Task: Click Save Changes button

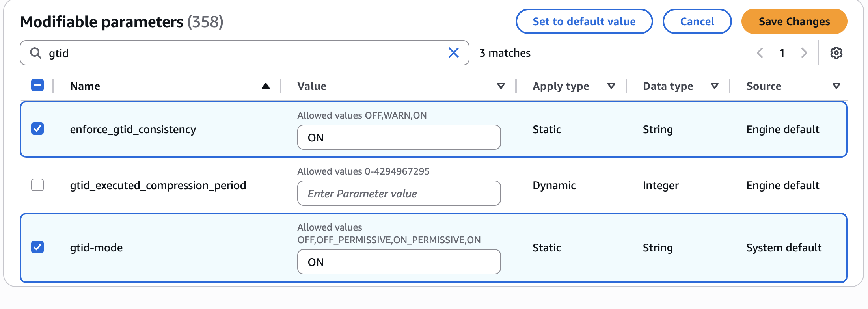Action: [x=794, y=21]
